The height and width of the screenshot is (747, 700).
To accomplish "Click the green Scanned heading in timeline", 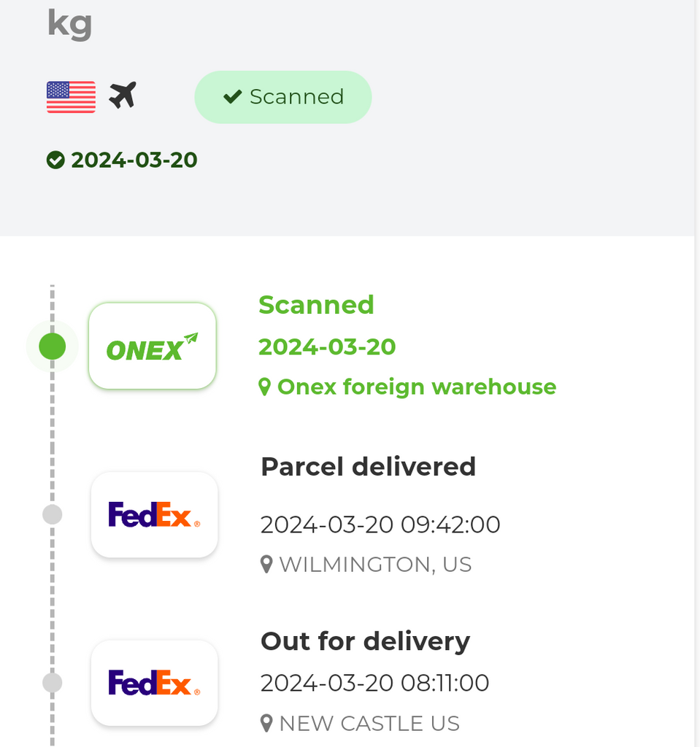I will [x=316, y=305].
